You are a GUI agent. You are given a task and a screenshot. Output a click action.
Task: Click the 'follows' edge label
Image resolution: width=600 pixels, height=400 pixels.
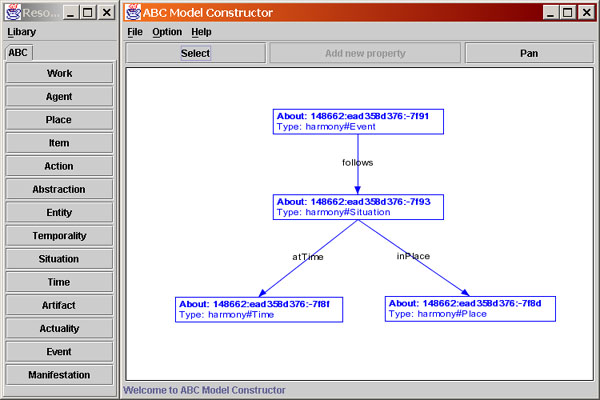[357, 161]
